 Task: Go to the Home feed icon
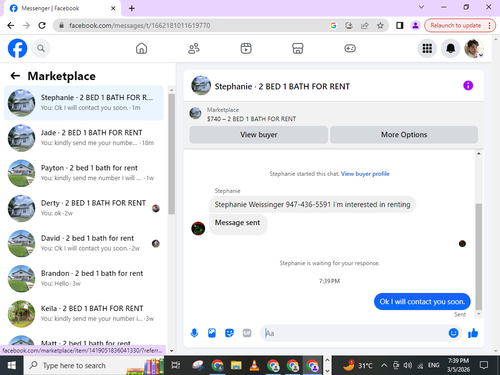[x=141, y=49]
